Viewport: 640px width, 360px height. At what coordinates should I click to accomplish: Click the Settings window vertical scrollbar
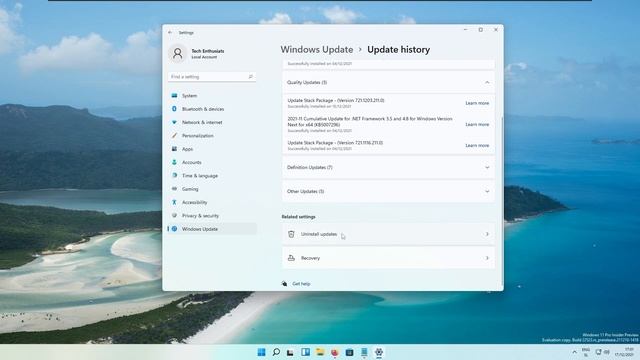(x=502, y=201)
